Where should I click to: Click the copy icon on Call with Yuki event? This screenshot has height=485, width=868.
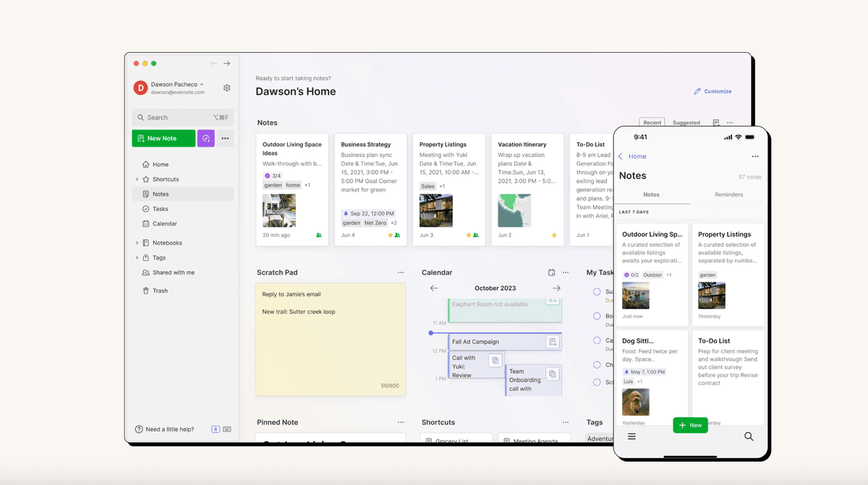click(495, 360)
